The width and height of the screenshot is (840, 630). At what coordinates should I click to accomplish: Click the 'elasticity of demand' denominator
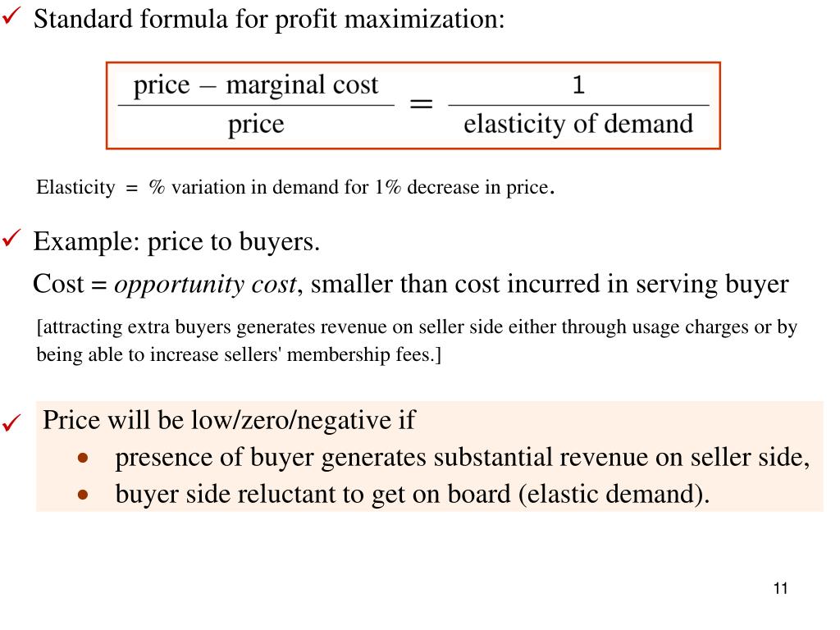pyautogui.click(x=578, y=125)
